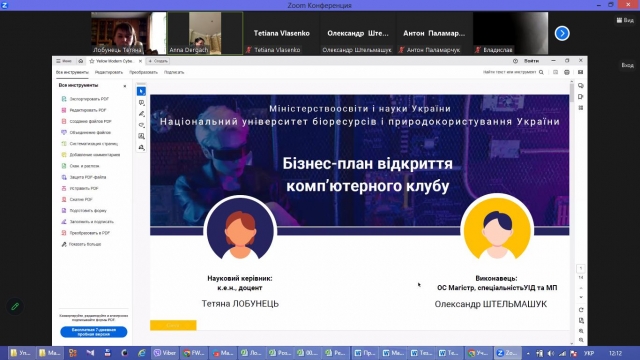The width and height of the screenshot is (640, 360).
Task: Click the print icon in Acrobat toolbar
Action: [x=567, y=72]
